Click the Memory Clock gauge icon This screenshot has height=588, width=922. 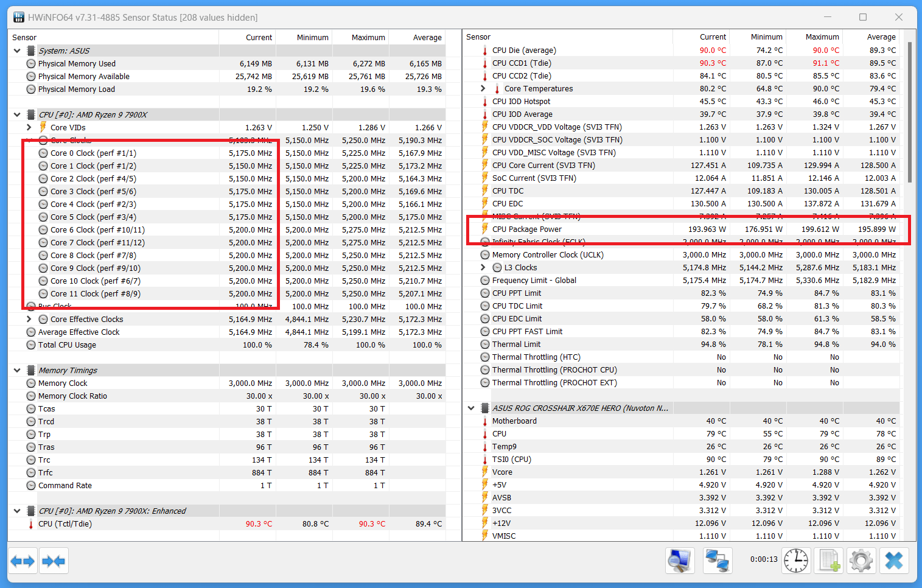[31, 383]
